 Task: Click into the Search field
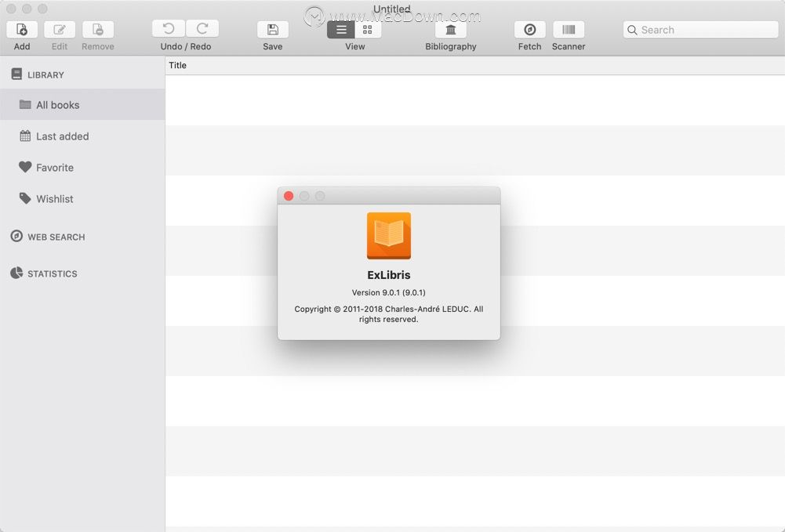click(x=700, y=30)
